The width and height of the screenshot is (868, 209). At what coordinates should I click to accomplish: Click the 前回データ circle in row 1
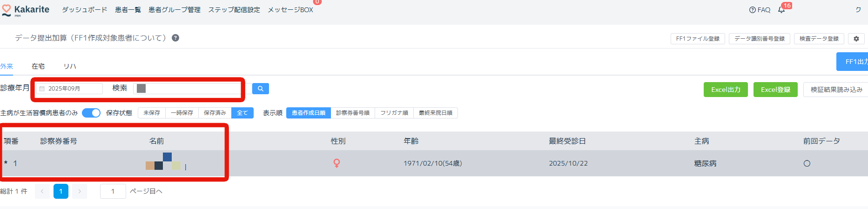point(807,163)
